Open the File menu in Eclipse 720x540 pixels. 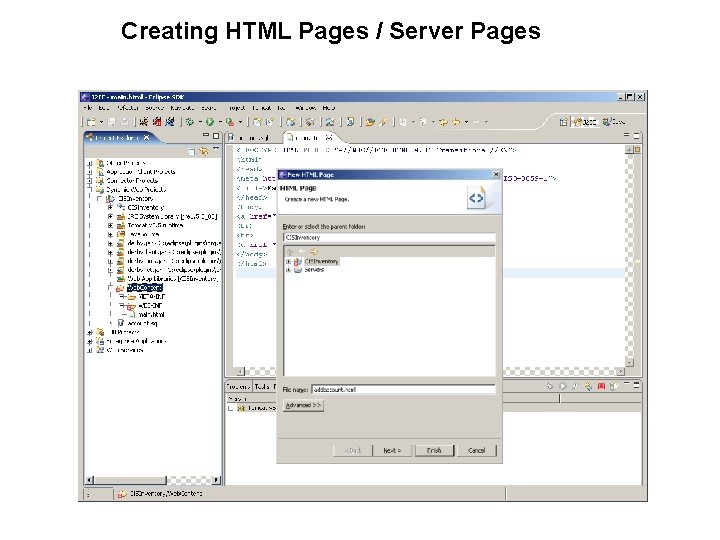point(88,108)
